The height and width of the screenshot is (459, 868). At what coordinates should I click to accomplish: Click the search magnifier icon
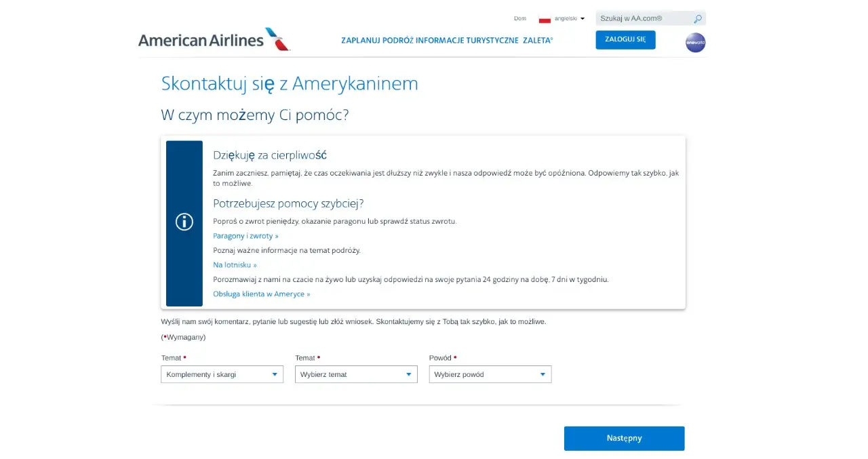(x=697, y=19)
